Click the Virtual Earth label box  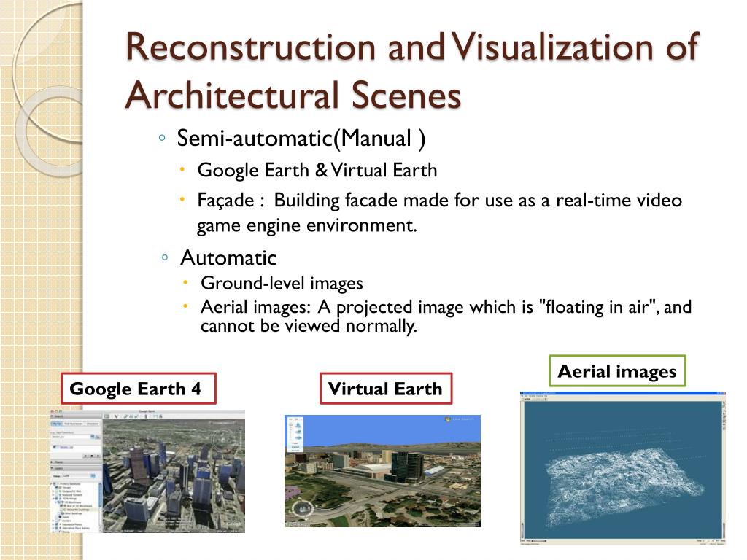pos(386,389)
